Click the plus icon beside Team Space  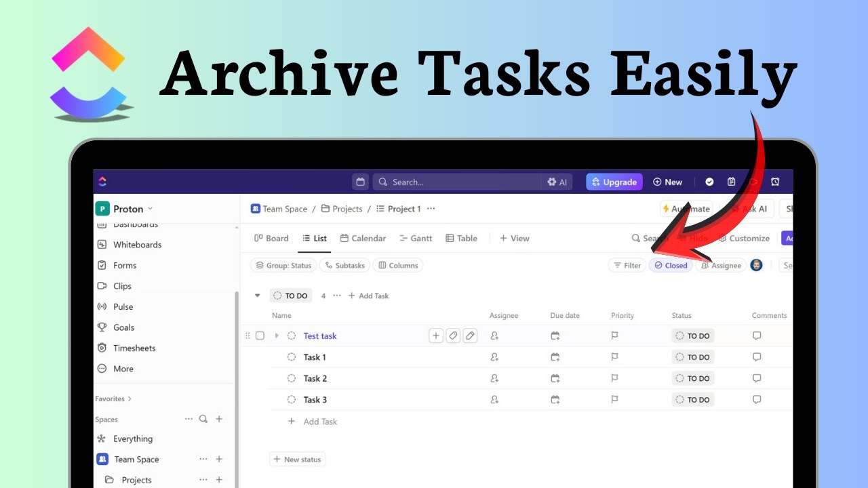tap(219, 460)
